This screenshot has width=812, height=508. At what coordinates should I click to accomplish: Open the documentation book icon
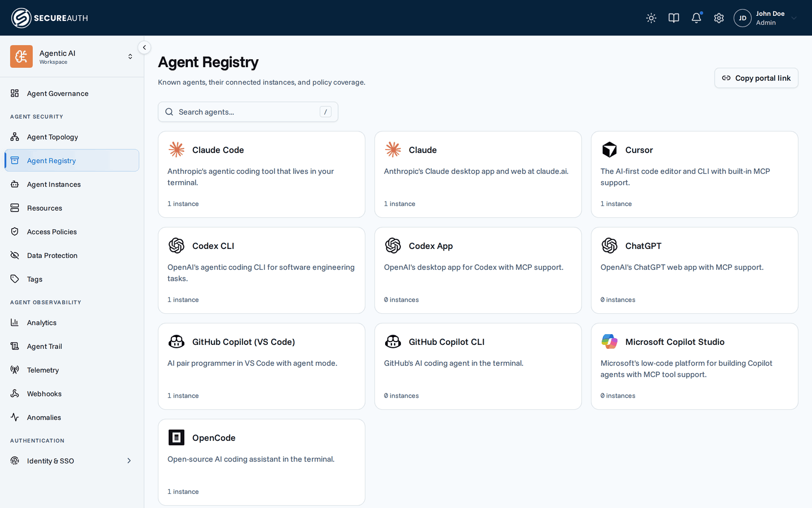click(674, 18)
